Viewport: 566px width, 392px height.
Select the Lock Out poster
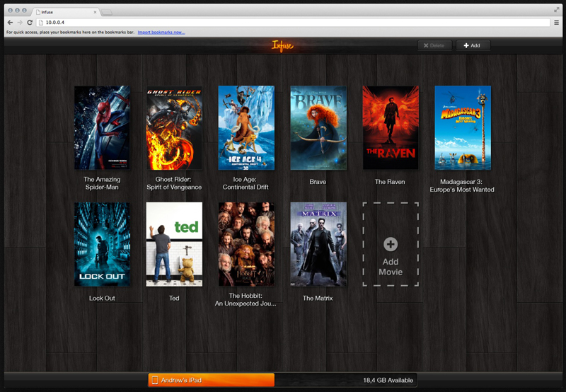pyautogui.click(x=102, y=244)
